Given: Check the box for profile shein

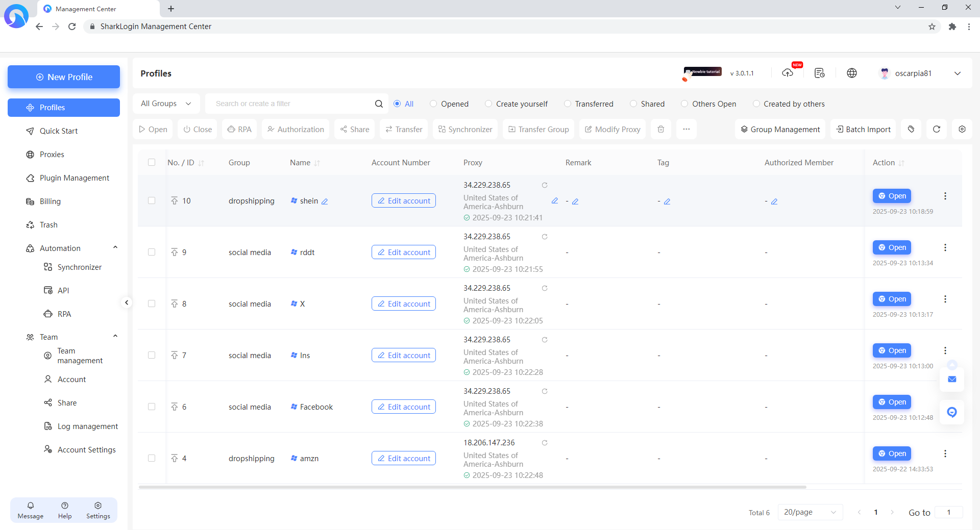Looking at the screenshot, I should point(152,200).
